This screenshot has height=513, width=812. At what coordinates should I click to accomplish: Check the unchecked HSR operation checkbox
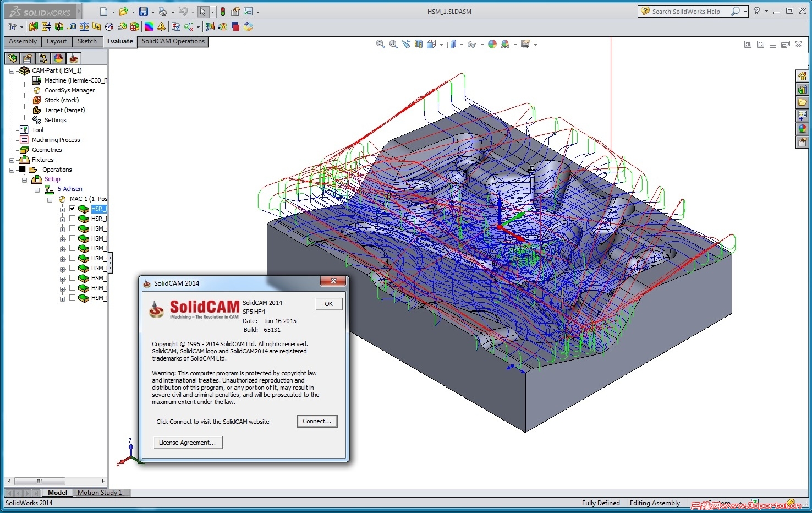point(72,219)
